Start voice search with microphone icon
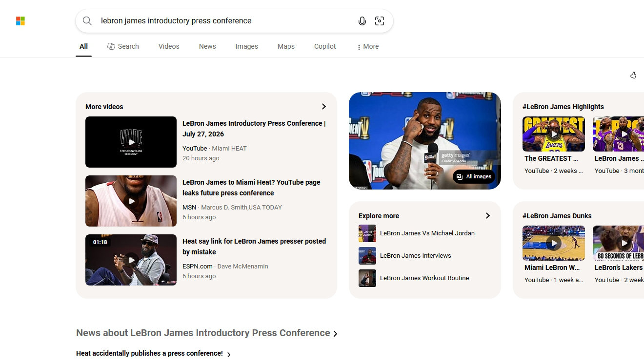The width and height of the screenshot is (644, 362). tap(362, 21)
